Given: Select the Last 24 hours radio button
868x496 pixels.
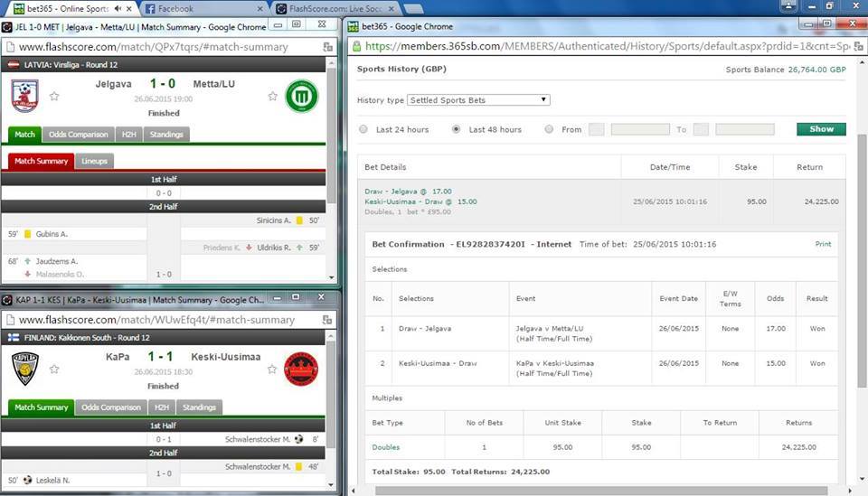Looking at the screenshot, I should (x=363, y=129).
